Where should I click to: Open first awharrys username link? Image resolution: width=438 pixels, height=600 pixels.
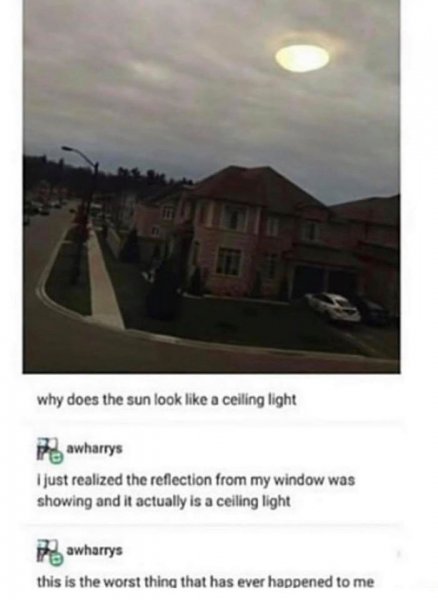[94, 448]
